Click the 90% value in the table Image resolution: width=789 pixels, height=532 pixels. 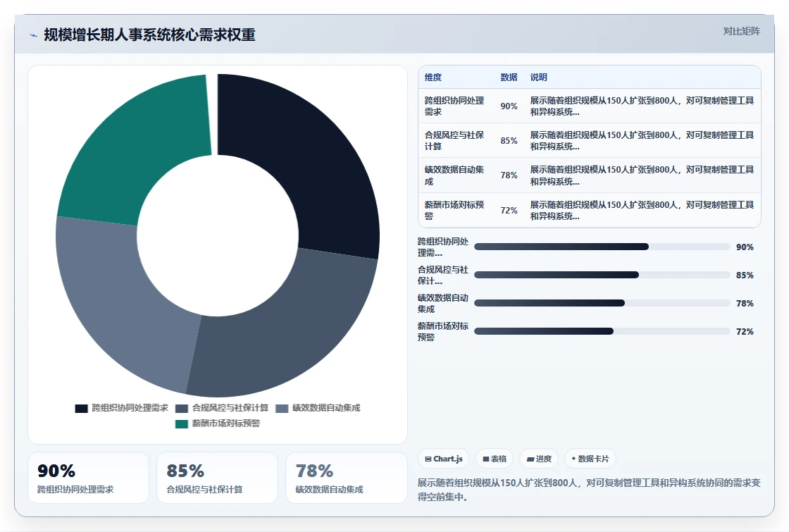tap(509, 106)
